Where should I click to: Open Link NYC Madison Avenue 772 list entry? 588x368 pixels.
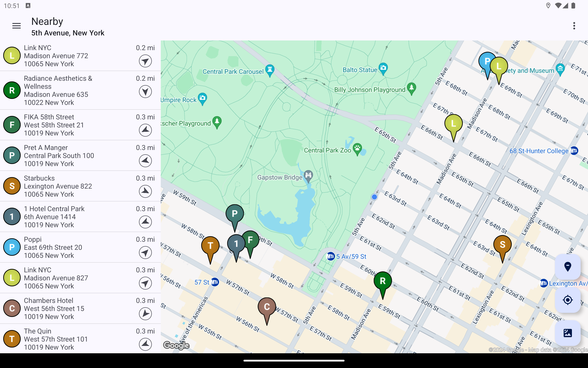[80, 56]
